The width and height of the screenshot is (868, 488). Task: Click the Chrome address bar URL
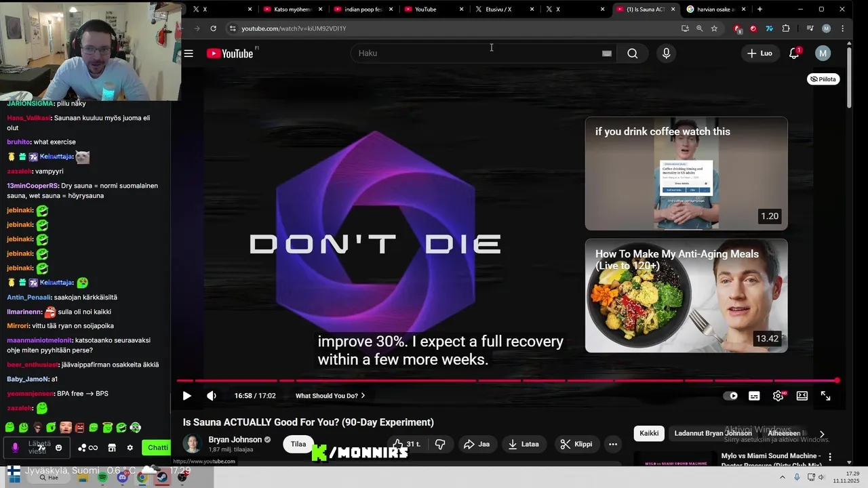[x=294, y=28]
